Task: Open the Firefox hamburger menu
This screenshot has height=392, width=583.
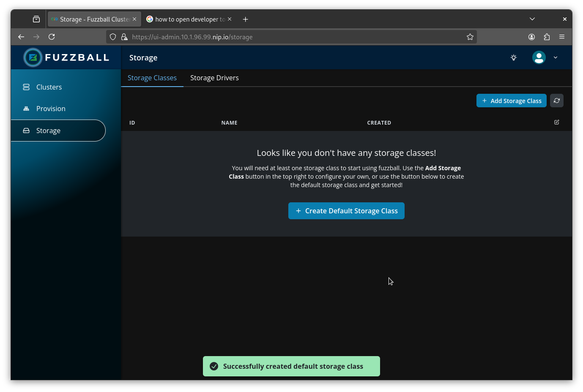Action: (x=562, y=37)
